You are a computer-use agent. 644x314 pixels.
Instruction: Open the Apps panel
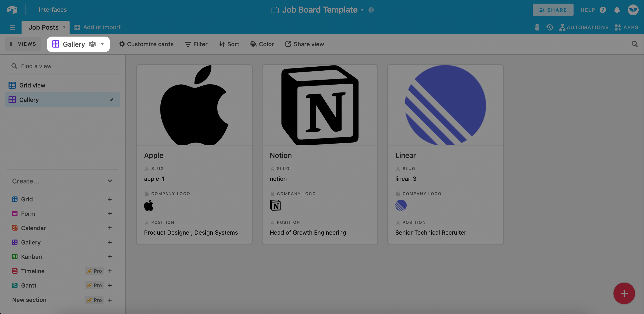[x=626, y=27]
